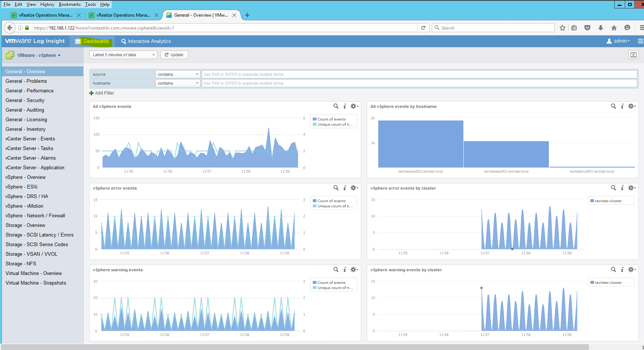
Task: Open the Latest 5 minutes of data dropdown
Action: [x=123, y=55]
